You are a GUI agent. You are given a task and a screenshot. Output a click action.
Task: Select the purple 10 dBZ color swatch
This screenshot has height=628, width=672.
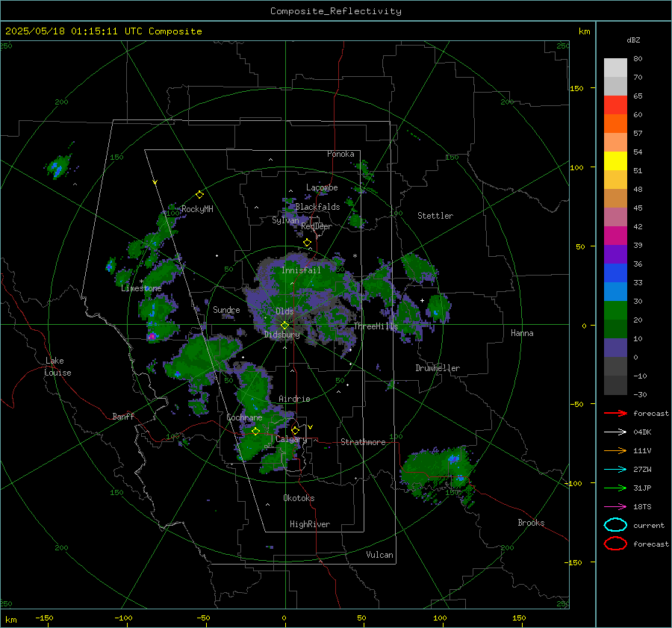pos(615,348)
